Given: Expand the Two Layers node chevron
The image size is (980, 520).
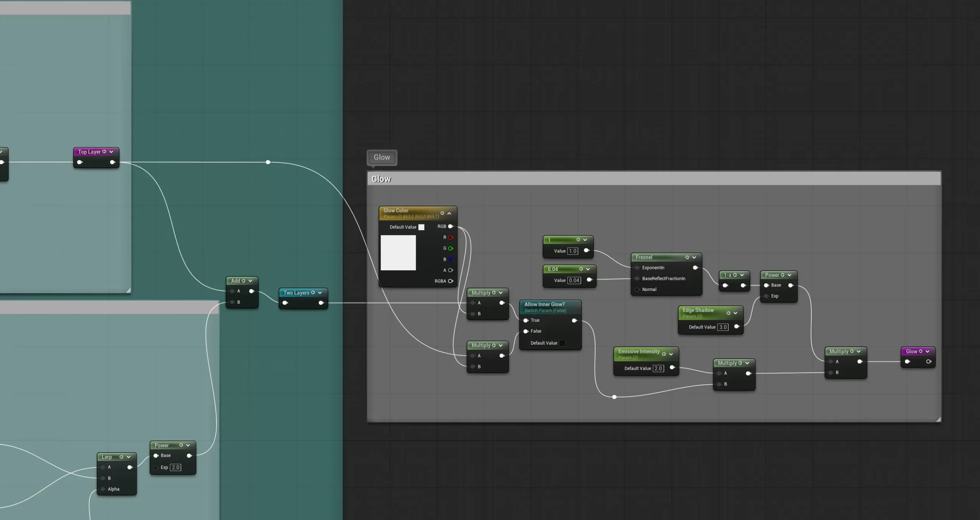Looking at the screenshot, I should coord(320,293).
